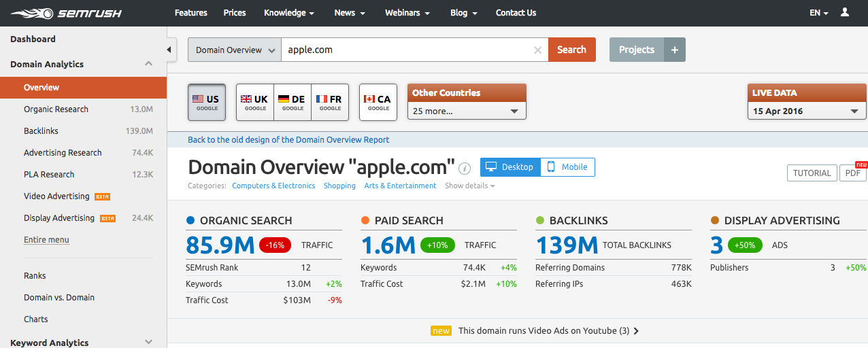Open Domain vs. Domain in sidebar
868x348 pixels.
coord(59,298)
